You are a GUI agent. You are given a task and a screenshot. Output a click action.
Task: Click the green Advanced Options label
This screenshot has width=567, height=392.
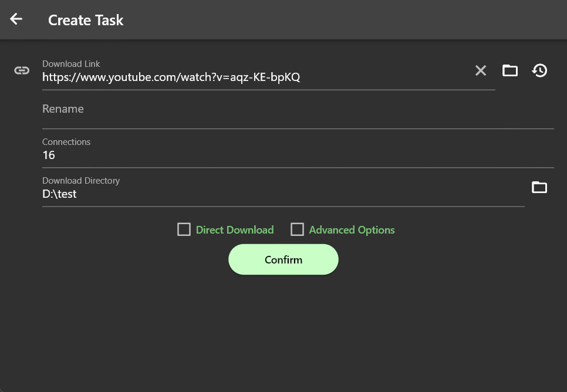click(352, 230)
